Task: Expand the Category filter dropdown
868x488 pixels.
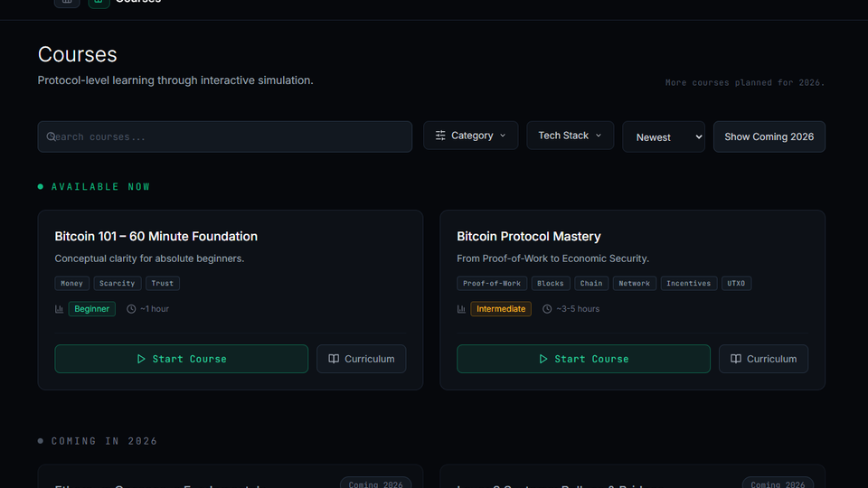Action: coord(471,136)
